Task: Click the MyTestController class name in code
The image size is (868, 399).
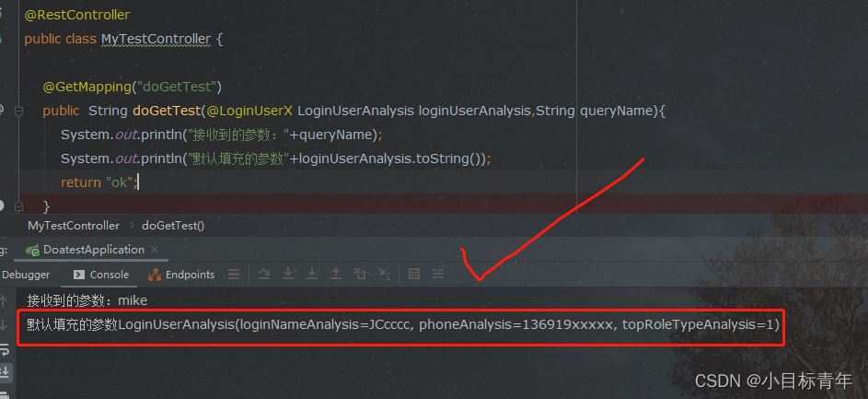Action: click(156, 40)
